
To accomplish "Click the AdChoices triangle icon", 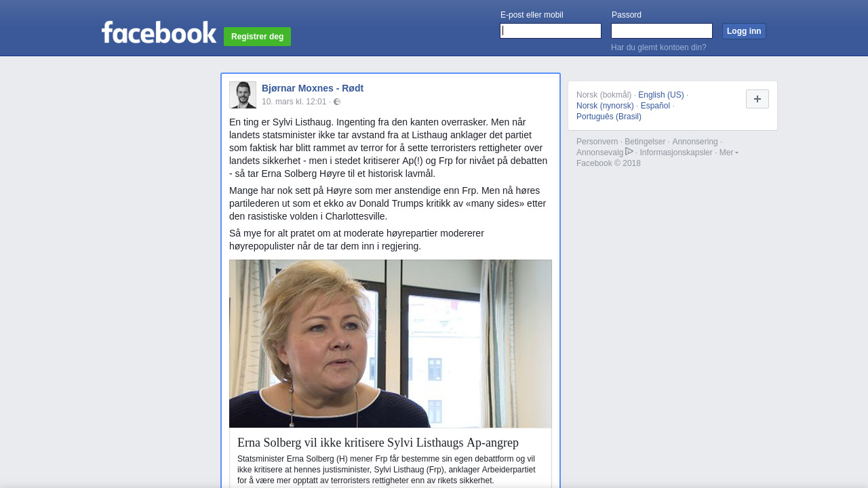I will [629, 152].
